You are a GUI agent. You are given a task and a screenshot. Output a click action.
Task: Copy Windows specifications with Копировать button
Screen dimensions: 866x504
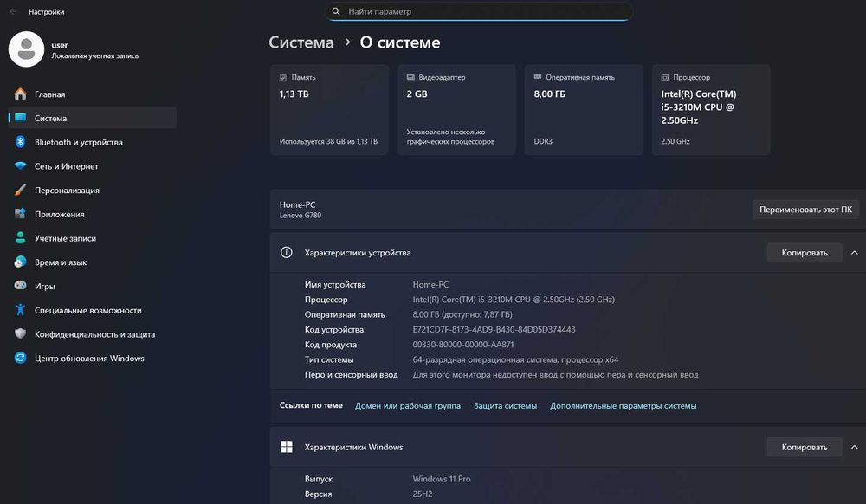point(805,447)
